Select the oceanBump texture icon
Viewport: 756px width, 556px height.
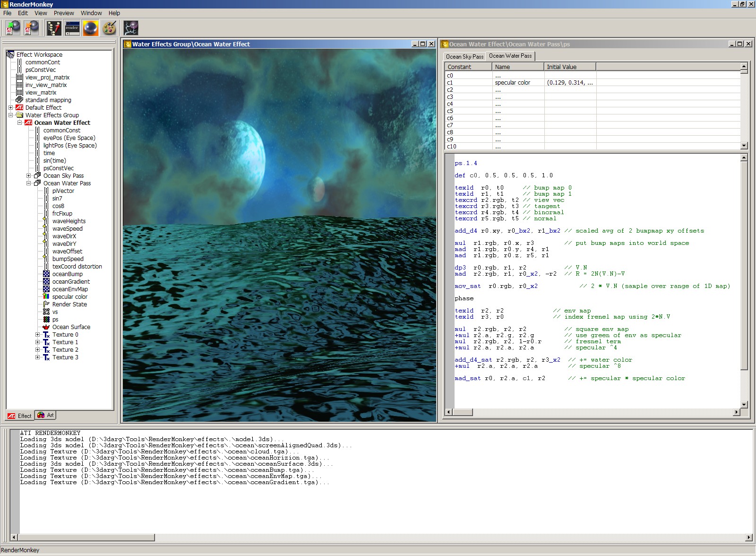pos(46,274)
